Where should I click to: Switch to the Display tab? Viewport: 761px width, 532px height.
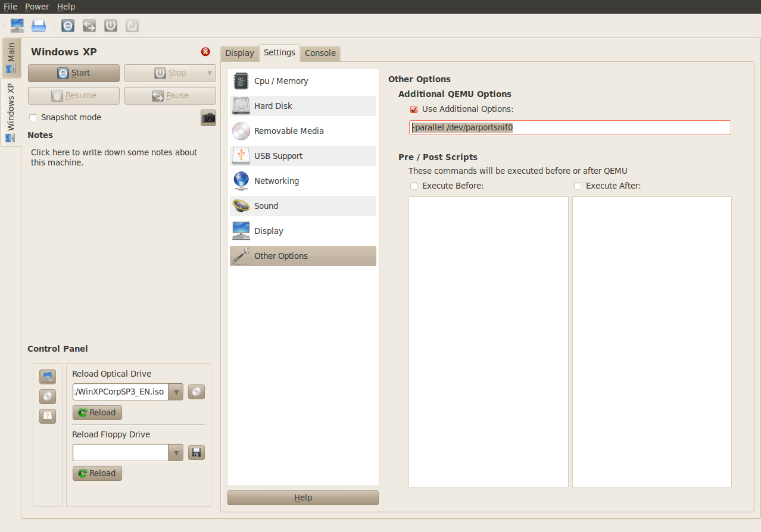point(239,53)
